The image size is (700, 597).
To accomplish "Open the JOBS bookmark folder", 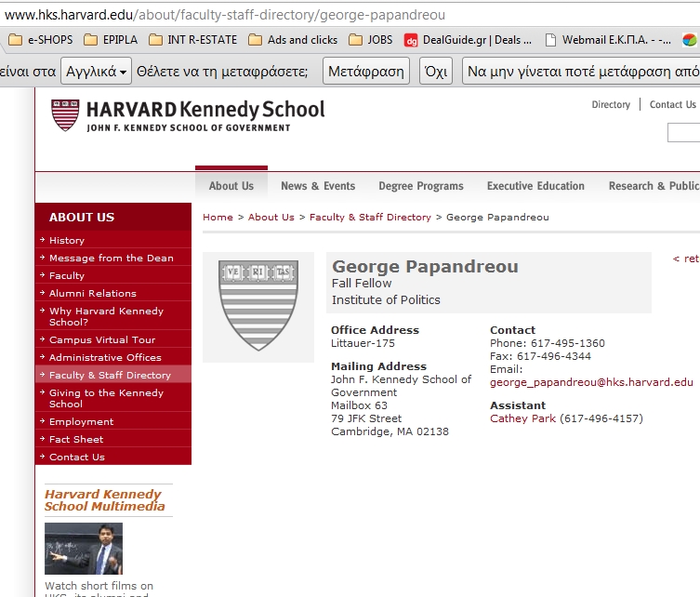I will click(371, 40).
